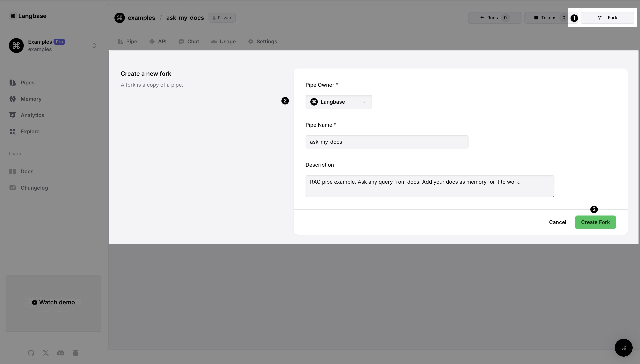Click the blog icon beside Discord
640x364 pixels.
76,353
